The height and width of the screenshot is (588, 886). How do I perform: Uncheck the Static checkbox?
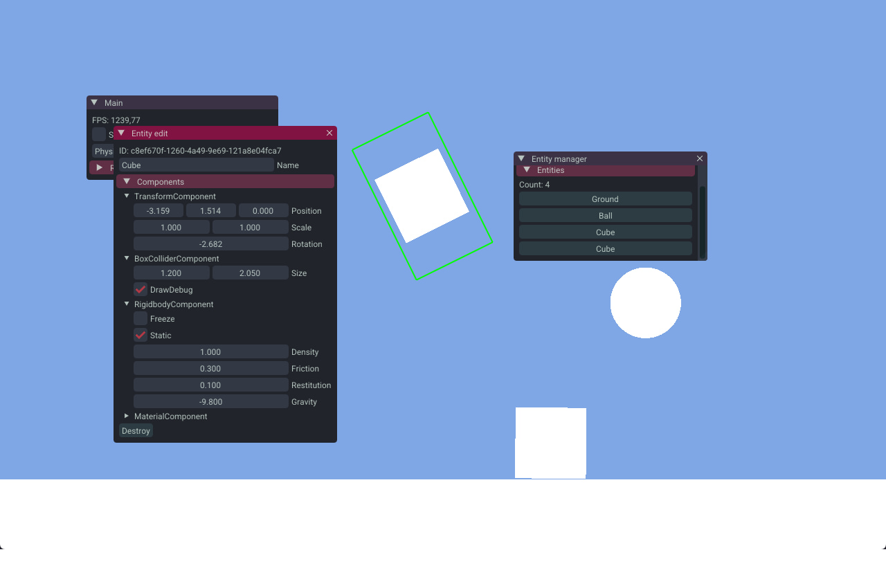[141, 335]
